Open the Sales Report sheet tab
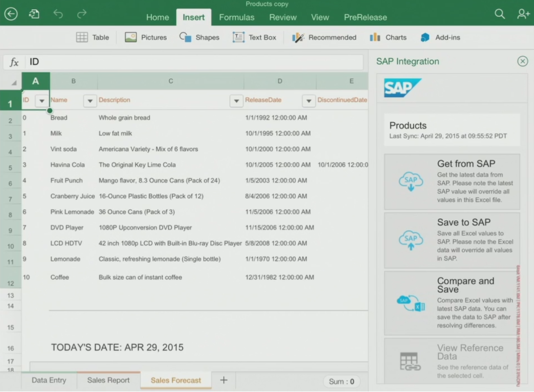 [x=108, y=380]
